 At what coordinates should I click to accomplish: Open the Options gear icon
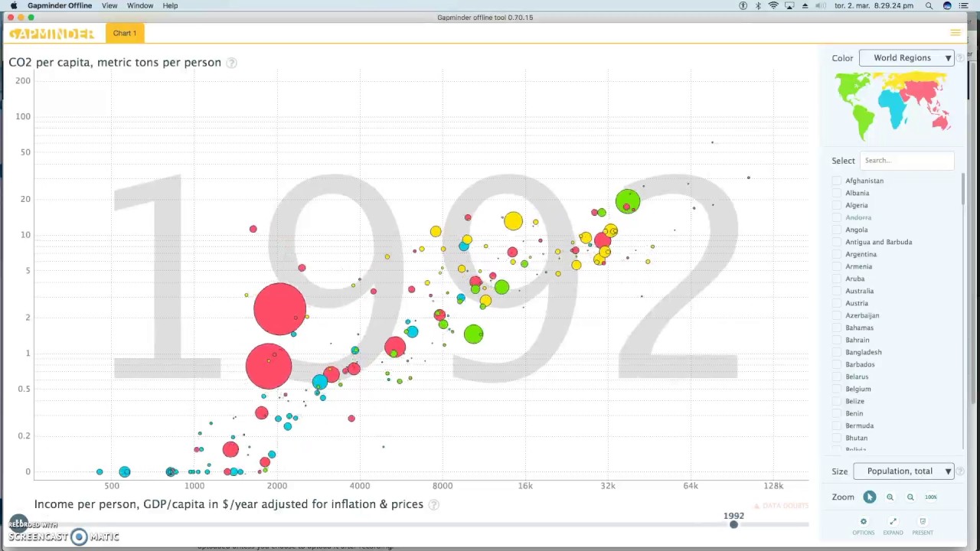[x=864, y=522]
